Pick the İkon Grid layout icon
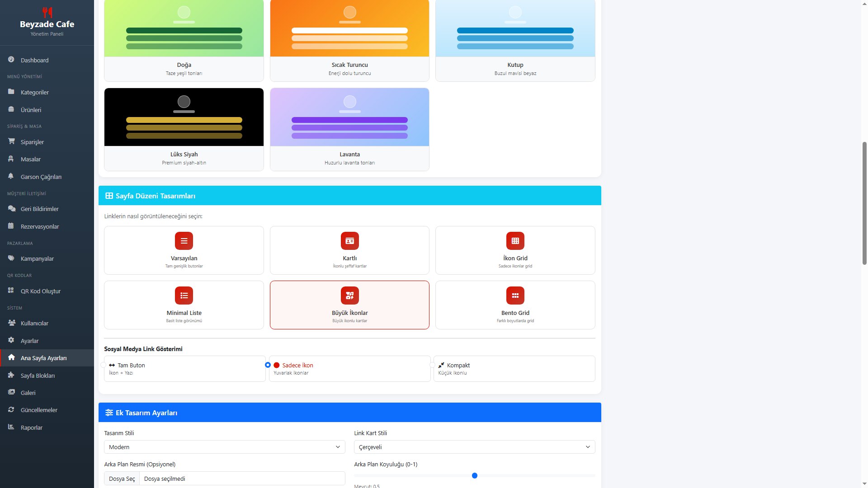 (x=515, y=241)
